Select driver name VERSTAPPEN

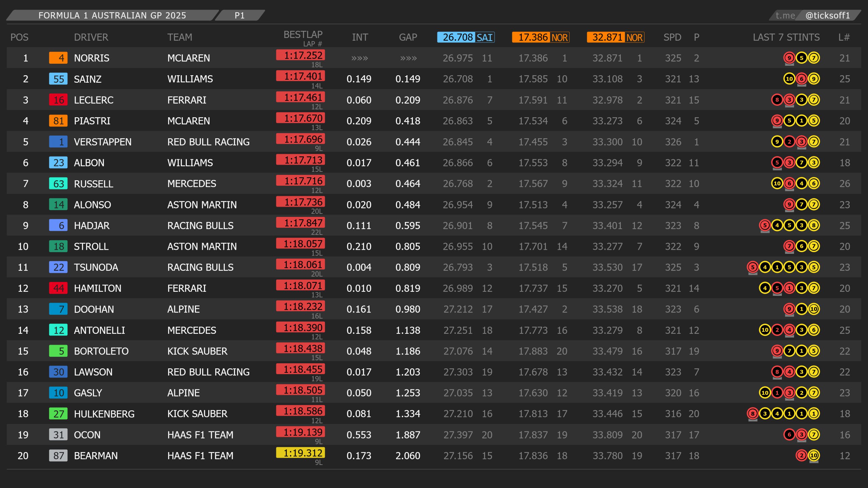[103, 142]
